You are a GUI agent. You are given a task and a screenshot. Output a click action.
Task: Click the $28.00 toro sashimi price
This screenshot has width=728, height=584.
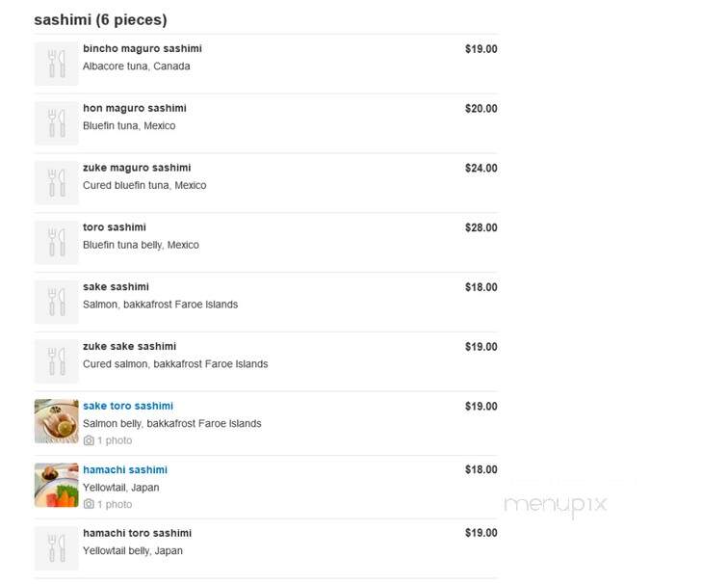pyautogui.click(x=481, y=227)
